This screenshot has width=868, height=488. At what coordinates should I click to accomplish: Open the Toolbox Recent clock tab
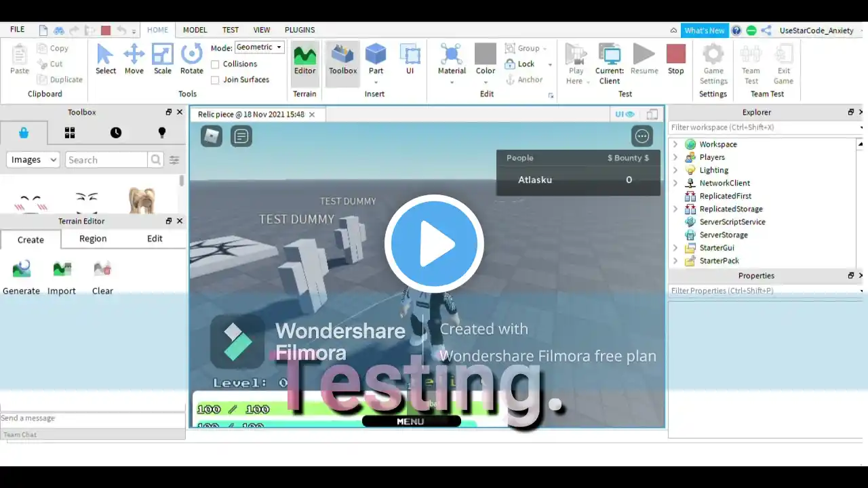(116, 133)
